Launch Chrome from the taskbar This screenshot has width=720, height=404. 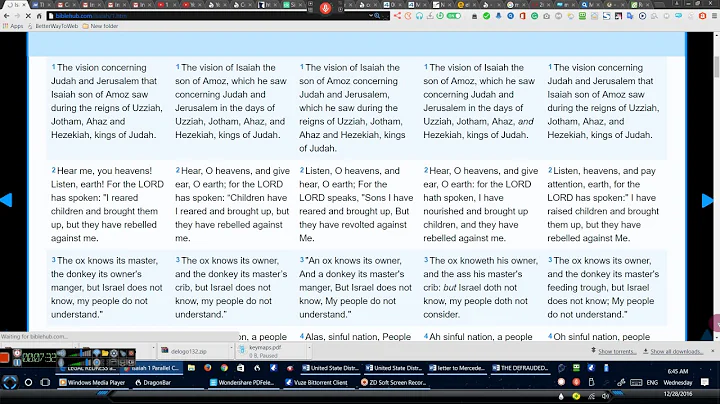pos(224,368)
